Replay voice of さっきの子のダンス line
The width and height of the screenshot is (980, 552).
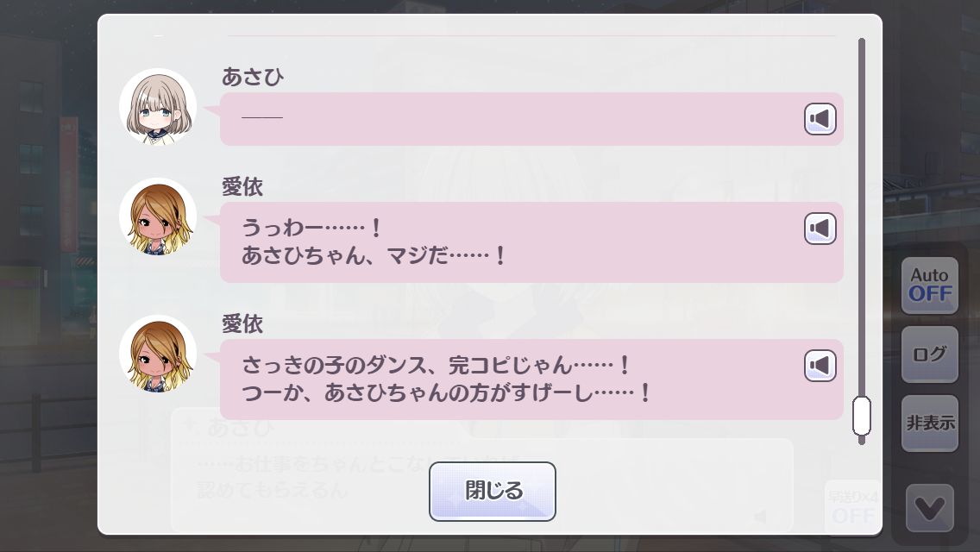point(820,366)
